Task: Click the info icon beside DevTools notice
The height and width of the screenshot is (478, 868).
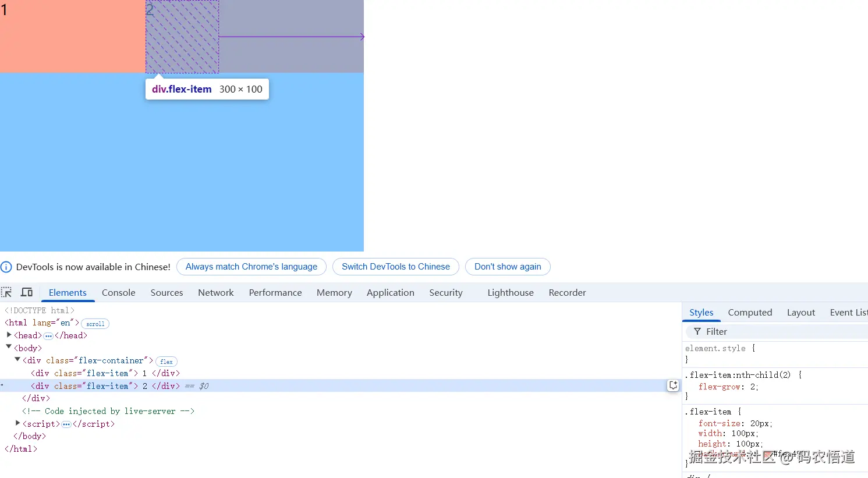Action: (x=6, y=267)
